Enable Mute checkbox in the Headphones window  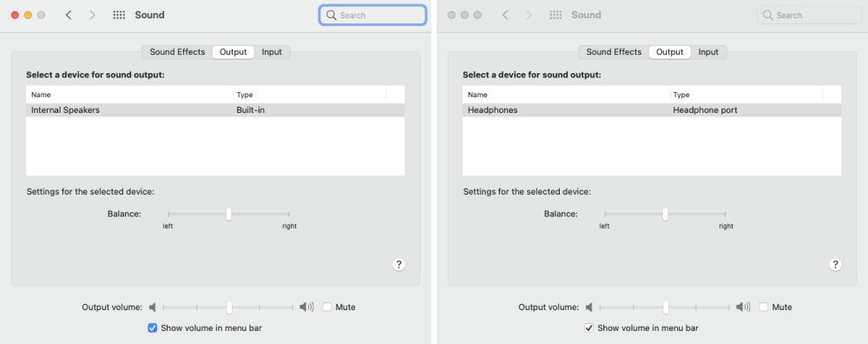(x=764, y=307)
